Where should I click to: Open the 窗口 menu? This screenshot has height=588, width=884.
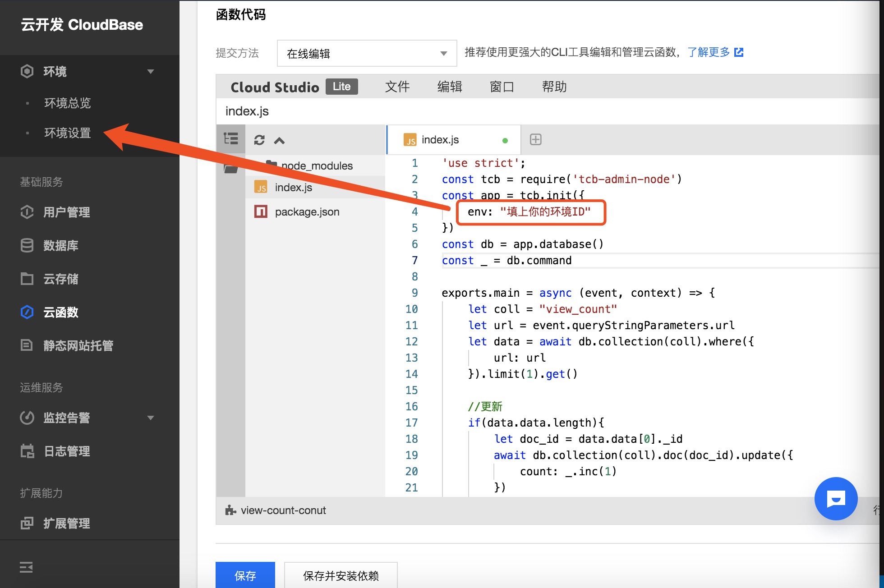(x=502, y=87)
